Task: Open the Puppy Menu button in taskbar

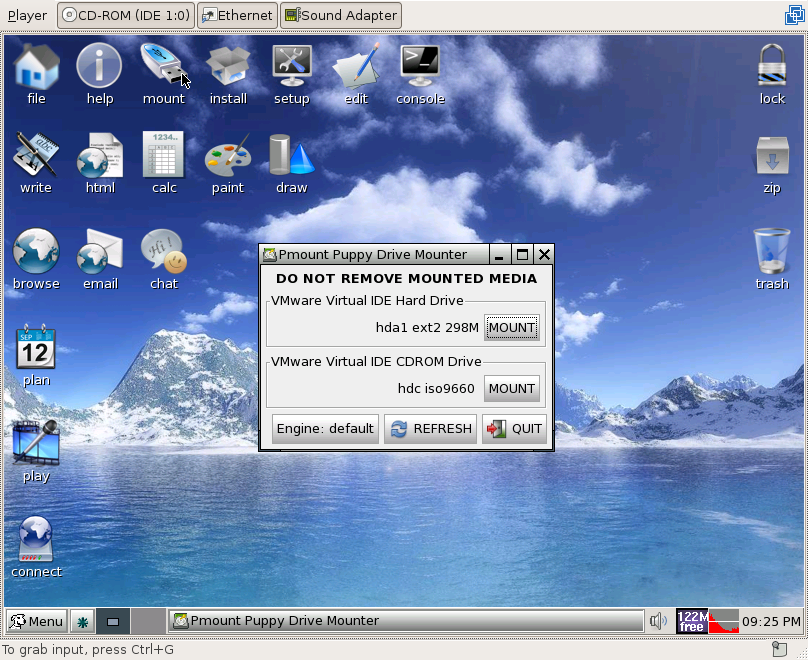Action: (37, 621)
